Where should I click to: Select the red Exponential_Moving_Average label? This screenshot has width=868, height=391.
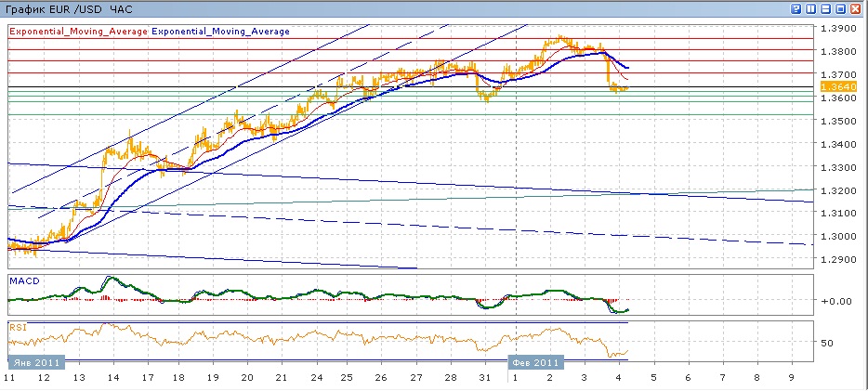coord(79,32)
